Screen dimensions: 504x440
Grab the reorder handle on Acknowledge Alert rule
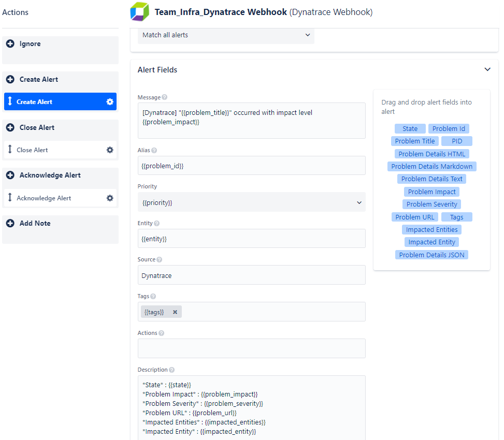click(x=10, y=198)
